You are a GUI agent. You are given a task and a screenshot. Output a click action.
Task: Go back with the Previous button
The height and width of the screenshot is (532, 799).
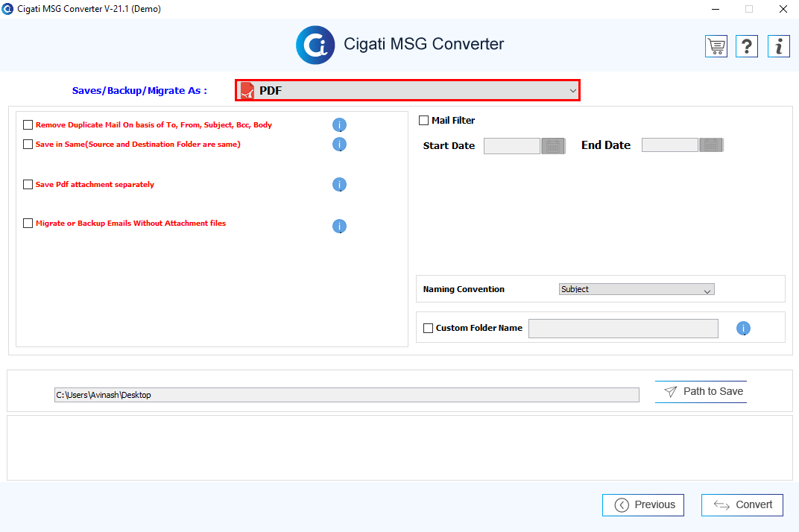coord(643,505)
